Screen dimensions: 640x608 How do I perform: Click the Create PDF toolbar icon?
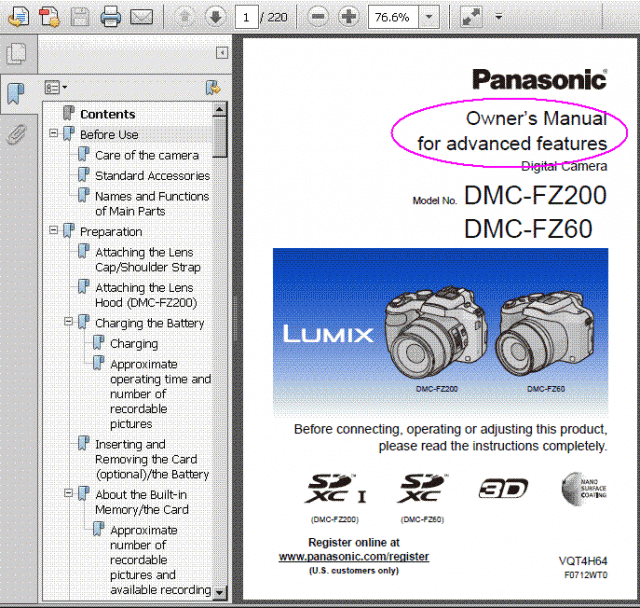point(49,17)
